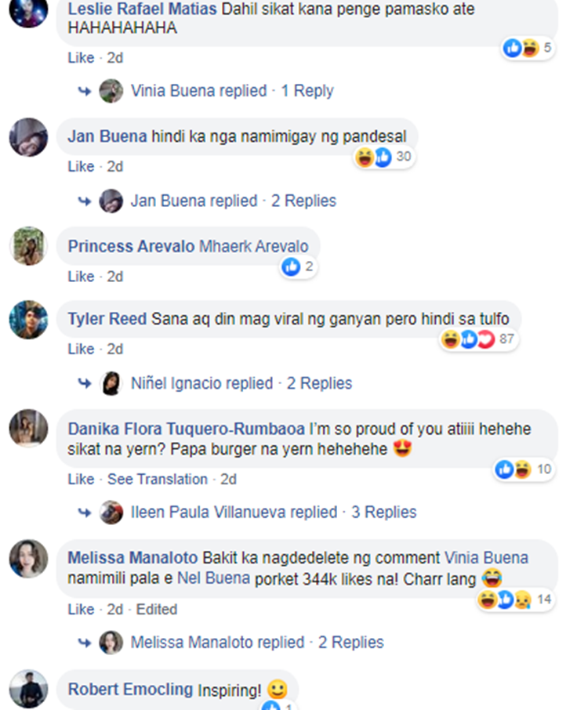588x710 pixels.
Task: Like Tyler Reed's comment
Action: [81, 349]
